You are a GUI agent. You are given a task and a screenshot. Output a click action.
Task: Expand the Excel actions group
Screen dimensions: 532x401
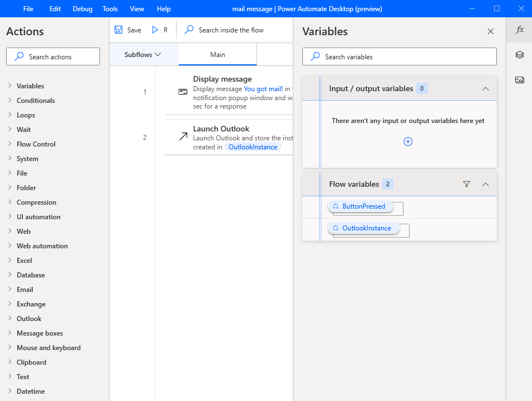pos(10,261)
